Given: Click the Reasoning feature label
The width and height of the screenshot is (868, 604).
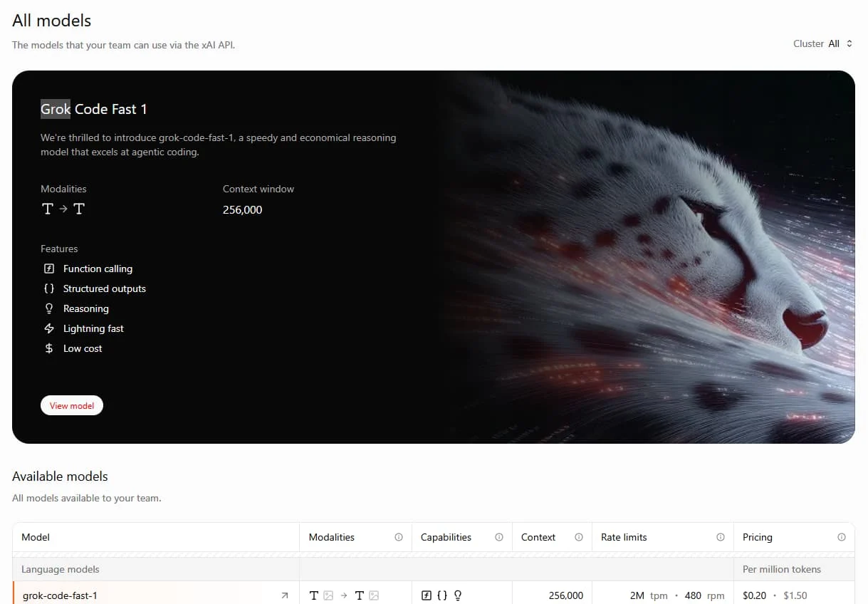Looking at the screenshot, I should coord(86,308).
